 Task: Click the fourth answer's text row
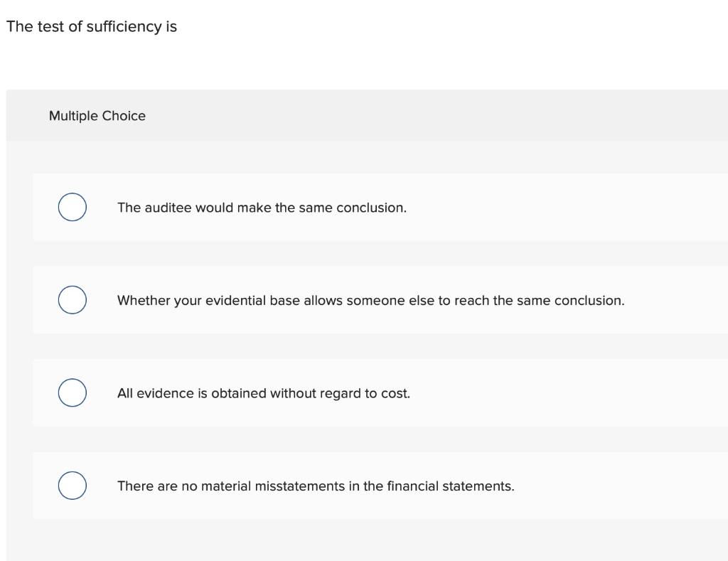pyautogui.click(x=316, y=486)
